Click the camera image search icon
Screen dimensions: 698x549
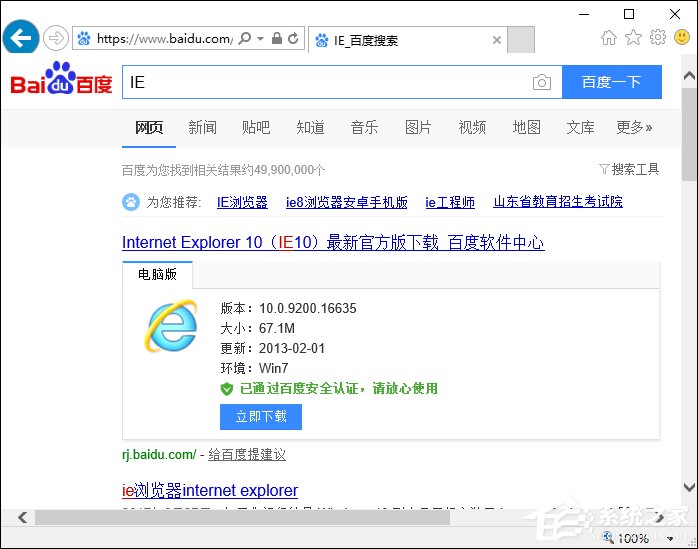click(x=541, y=83)
